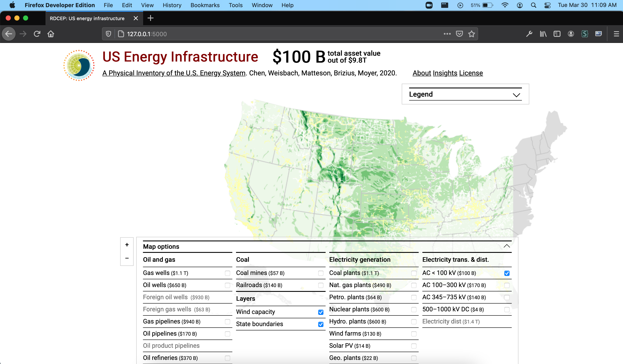Click the tracking protection shield icon
This screenshot has height=364, width=623.
[x=108, y=34]
